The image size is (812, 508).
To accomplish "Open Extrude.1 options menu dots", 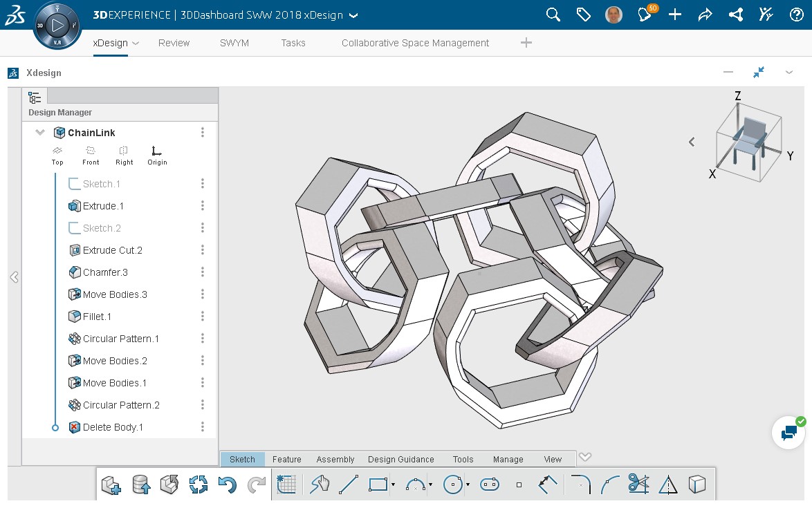I will (x=203, y=206).
